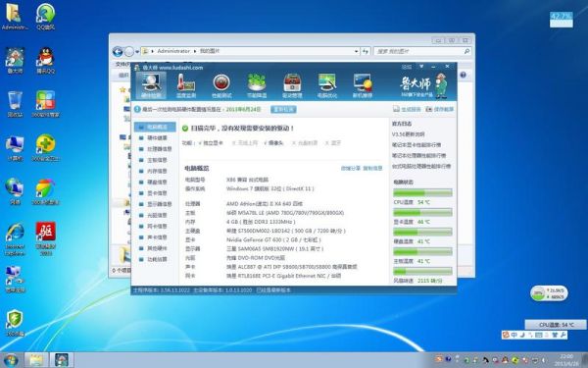Open the energy-saving green clover icon
Viewport: 588px width, 368px height.
[257, 85]
